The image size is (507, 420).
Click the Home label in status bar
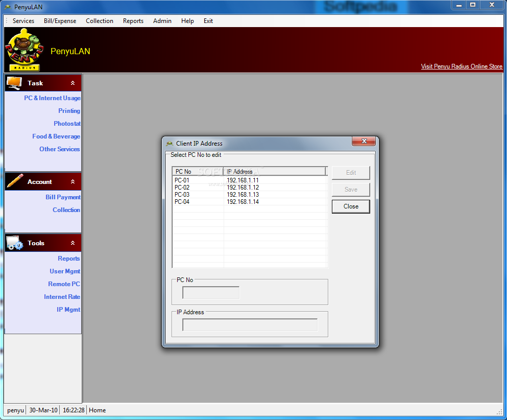point(98,410)
